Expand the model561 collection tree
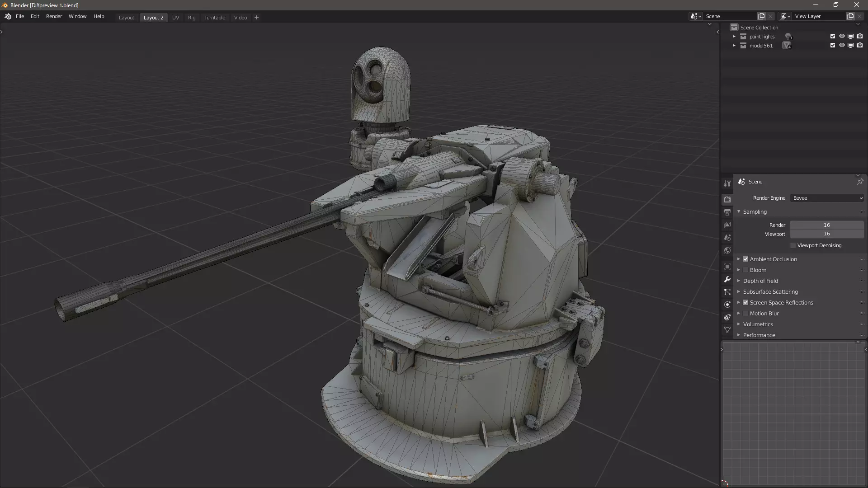This screenshot has width=868, height=488. 734,46
